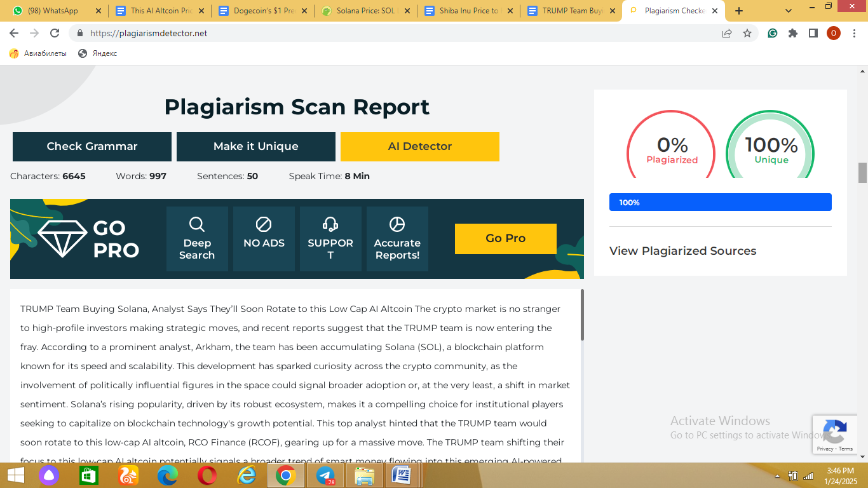The width and height of the screenshot is (868, 488).
Task: Open the Chrome profile avatar
Action: (x=834, y=33)
